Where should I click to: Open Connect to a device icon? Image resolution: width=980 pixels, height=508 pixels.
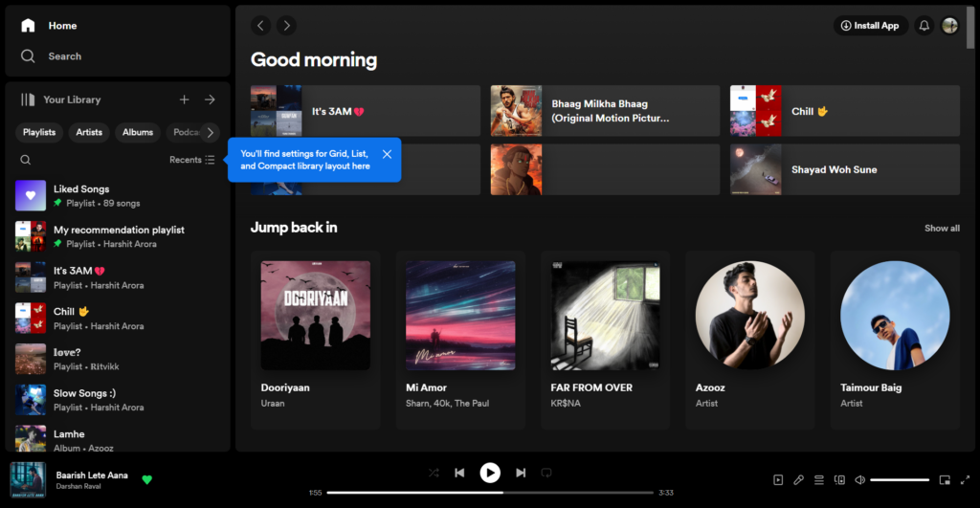tap(839, 479)
